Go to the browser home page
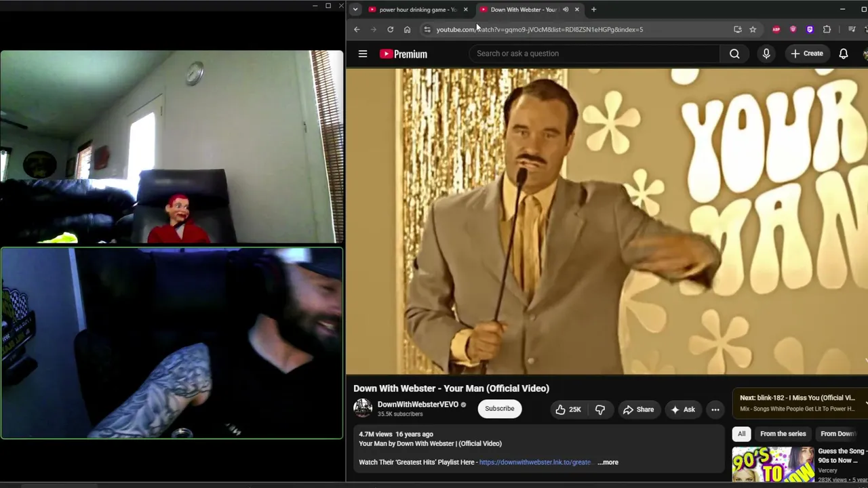This screenshot has width=868, height=488. [407, 29]
